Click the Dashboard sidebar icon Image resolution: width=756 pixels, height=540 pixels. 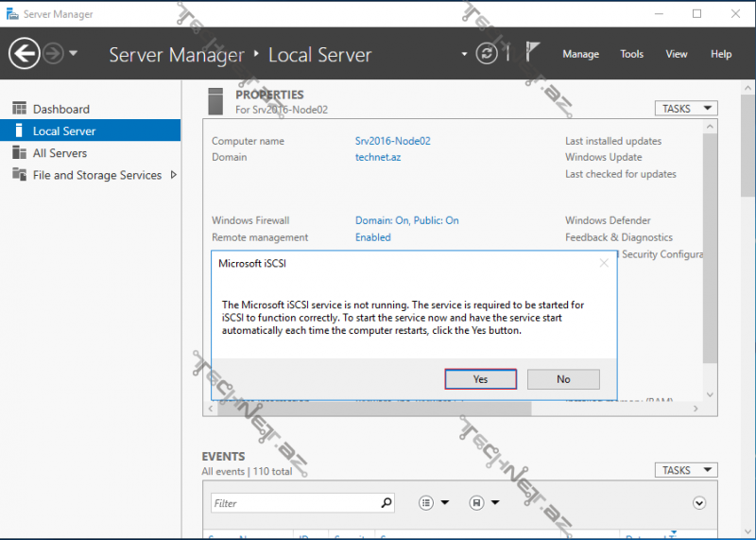point(19,109)
